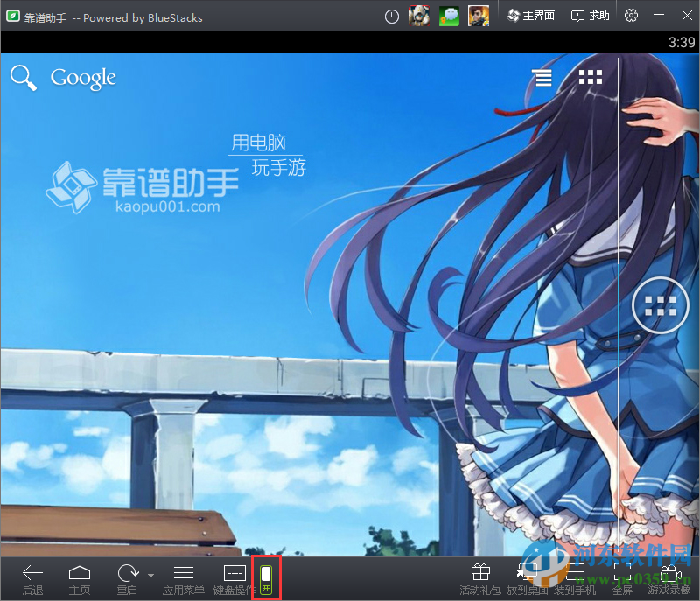Open the grid apps icon at top right

(x=590, y=77)
